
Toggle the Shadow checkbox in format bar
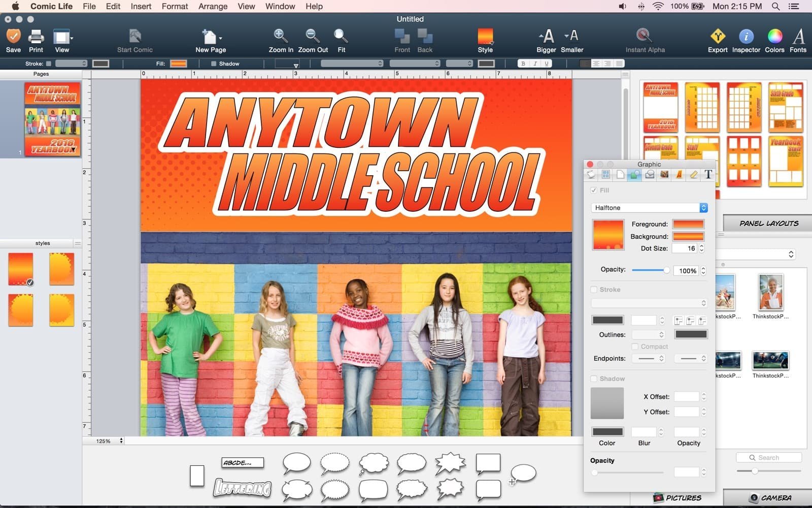pos(214,64)
